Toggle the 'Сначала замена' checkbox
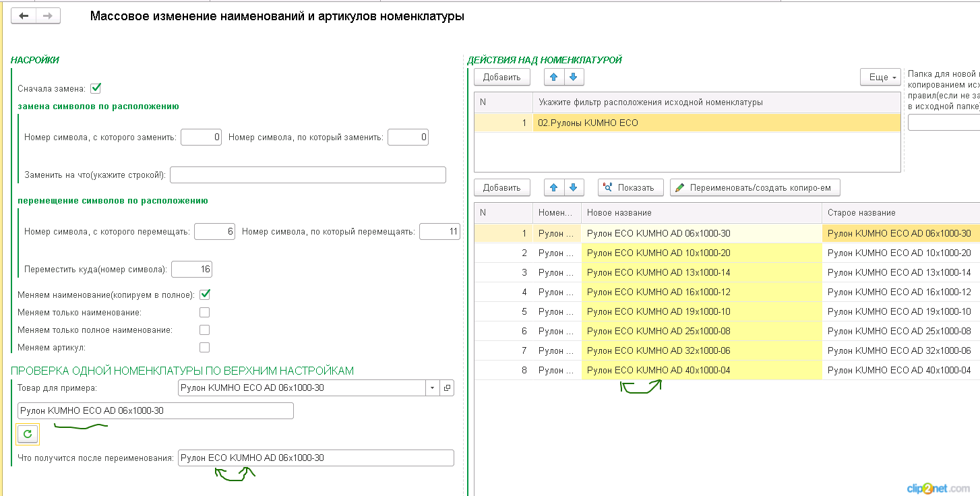 coord(95,88)
